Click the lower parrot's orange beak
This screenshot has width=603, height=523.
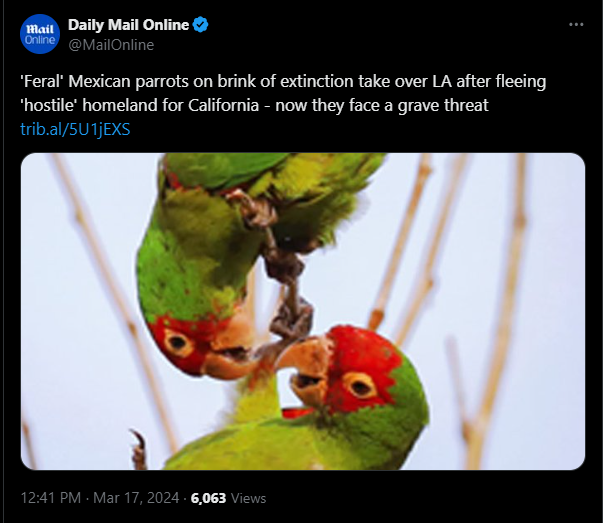306,371
